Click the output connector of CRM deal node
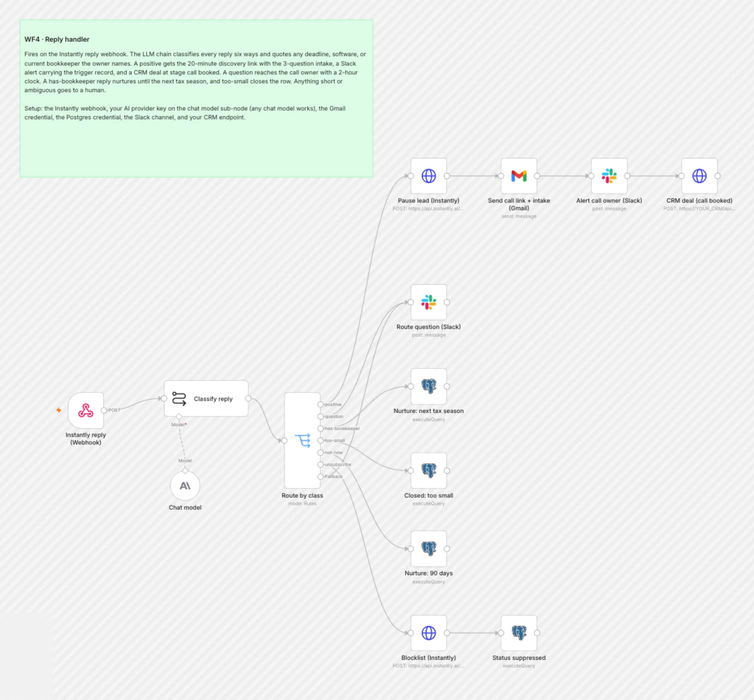Image resolution: width=754 pixels, height=700 pixels. tap(717, 176)
